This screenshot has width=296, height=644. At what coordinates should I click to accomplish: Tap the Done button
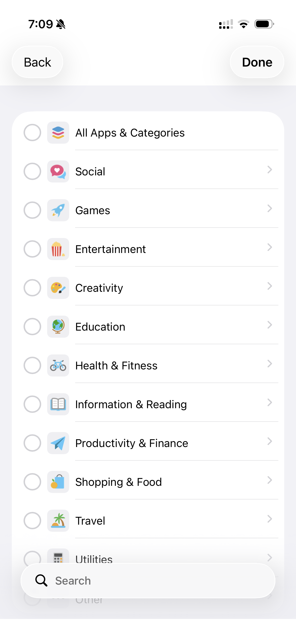coord(257,62)
